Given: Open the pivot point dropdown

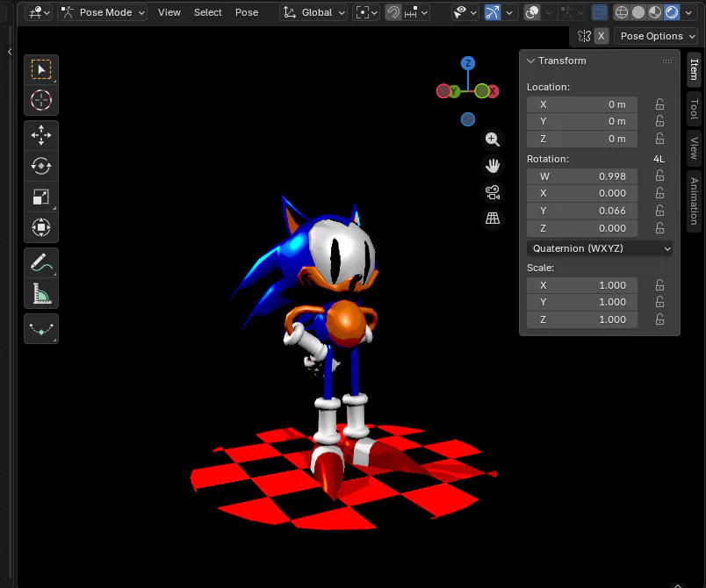Looking at the screenshot, I should [366, 12].
